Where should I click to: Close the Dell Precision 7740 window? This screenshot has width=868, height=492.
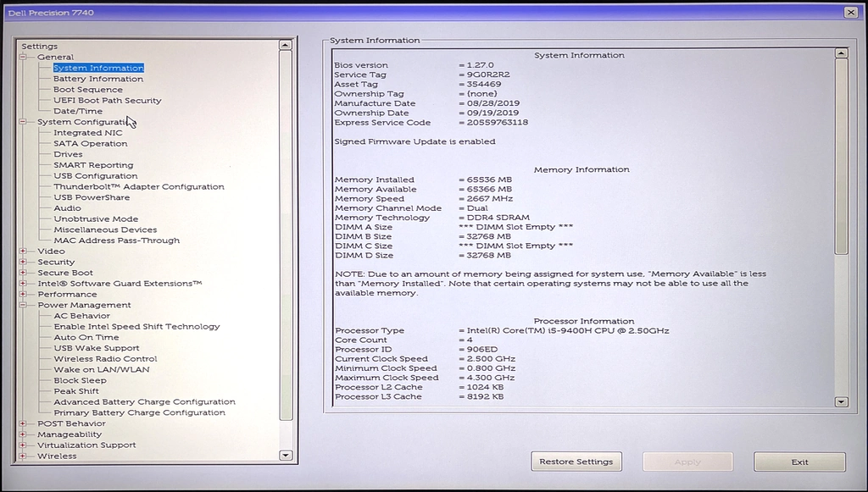(851, 12)
